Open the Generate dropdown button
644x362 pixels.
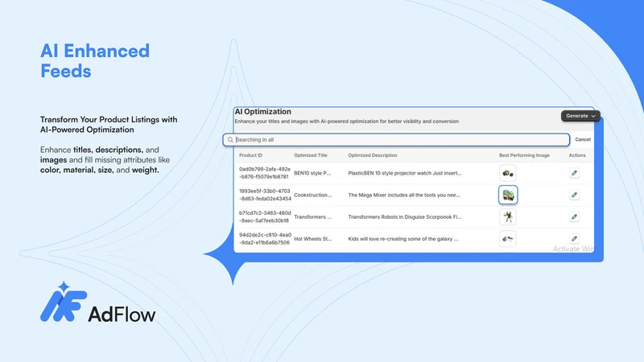[580, 116]
